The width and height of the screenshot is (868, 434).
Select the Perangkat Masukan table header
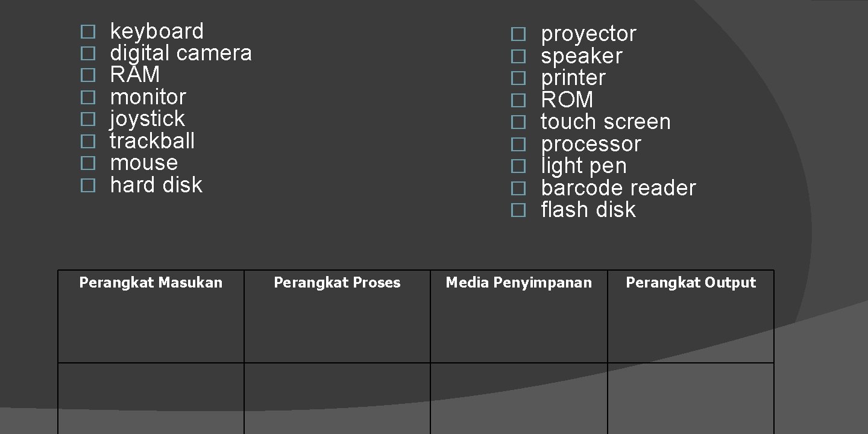[151, 283]
